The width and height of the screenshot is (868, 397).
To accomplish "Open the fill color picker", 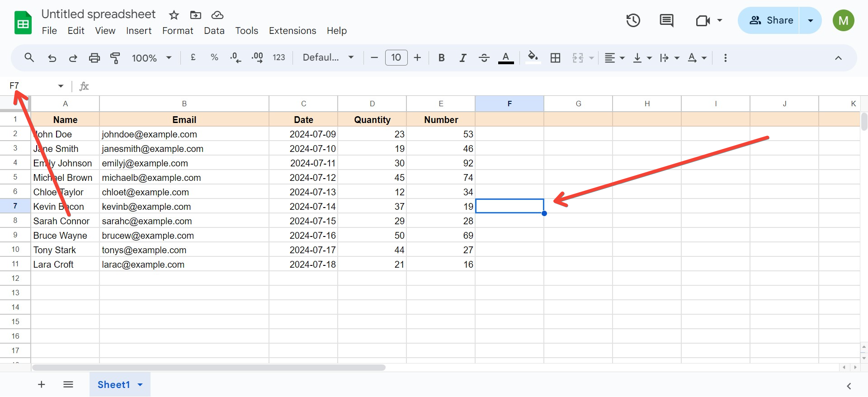I will 533,58.
